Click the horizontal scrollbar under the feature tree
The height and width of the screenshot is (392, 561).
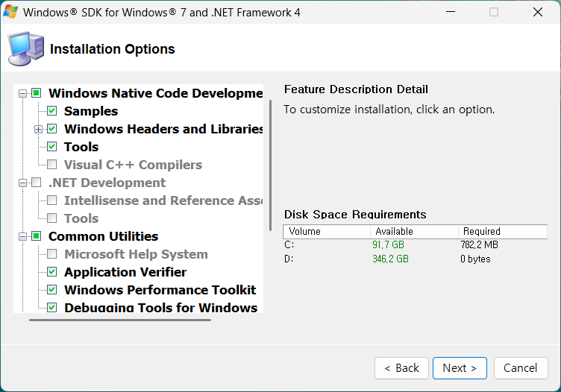[x=120, y=320]
